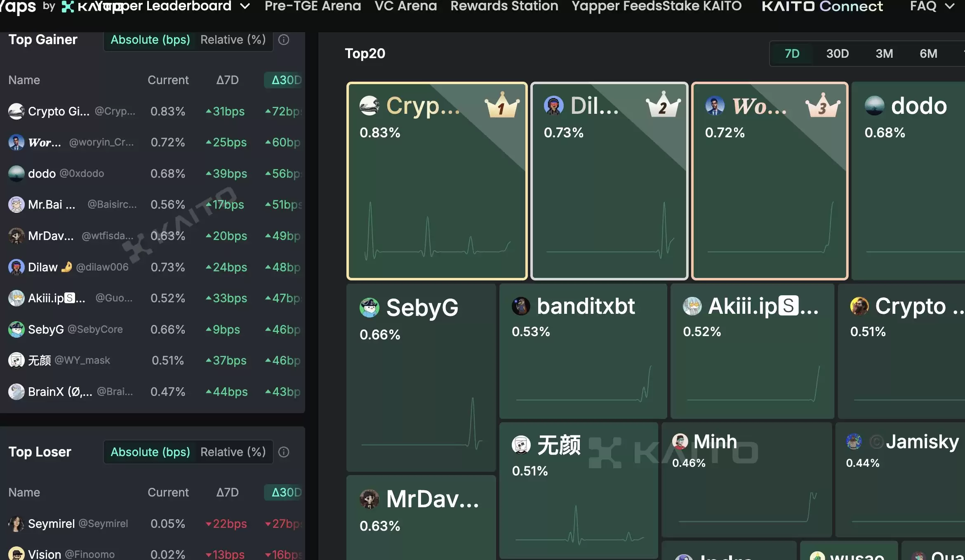
Task: Sort Top Gainer by Δ7D column
Action: coord(227,80)
